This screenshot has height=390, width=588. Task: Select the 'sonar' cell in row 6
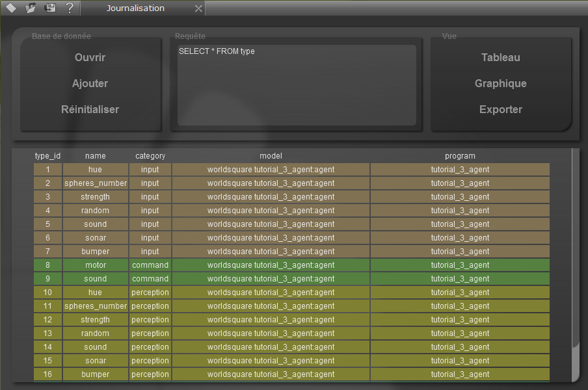coord(95,238)
